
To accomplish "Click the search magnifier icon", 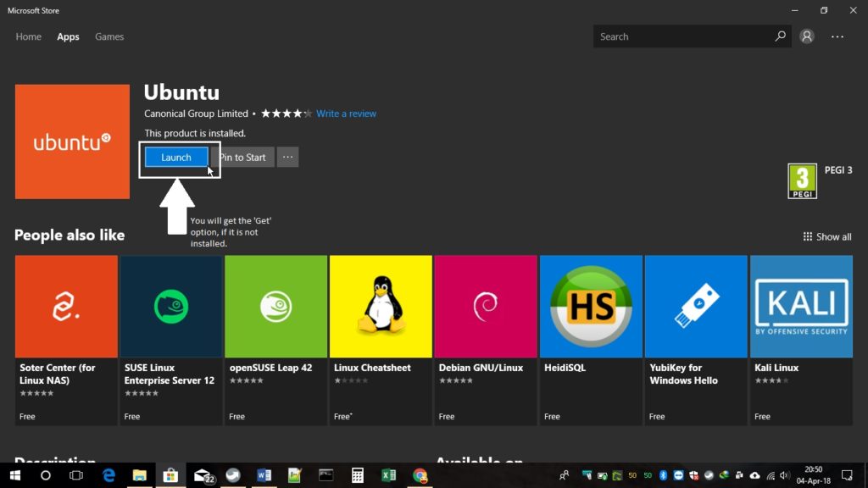I will [x=780, y=36].
